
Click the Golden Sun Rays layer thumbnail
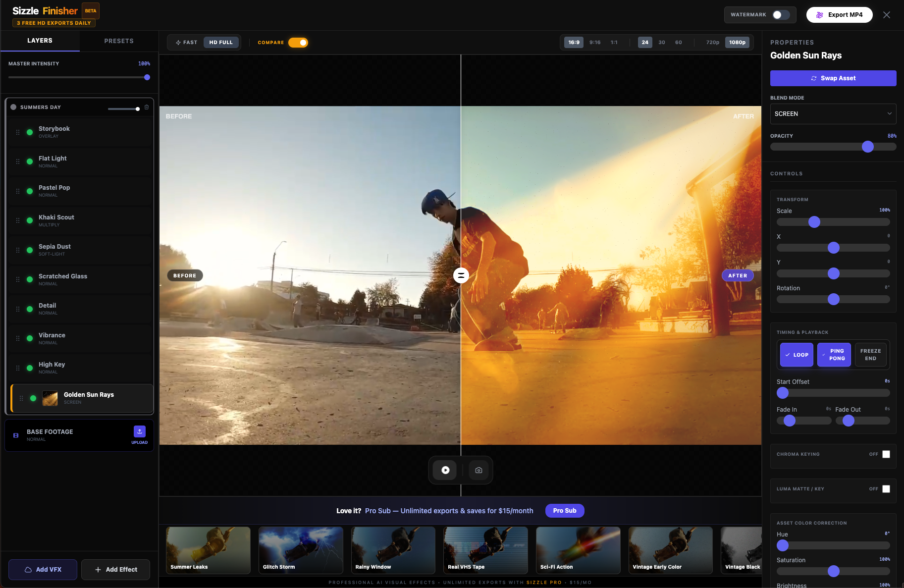50,398
